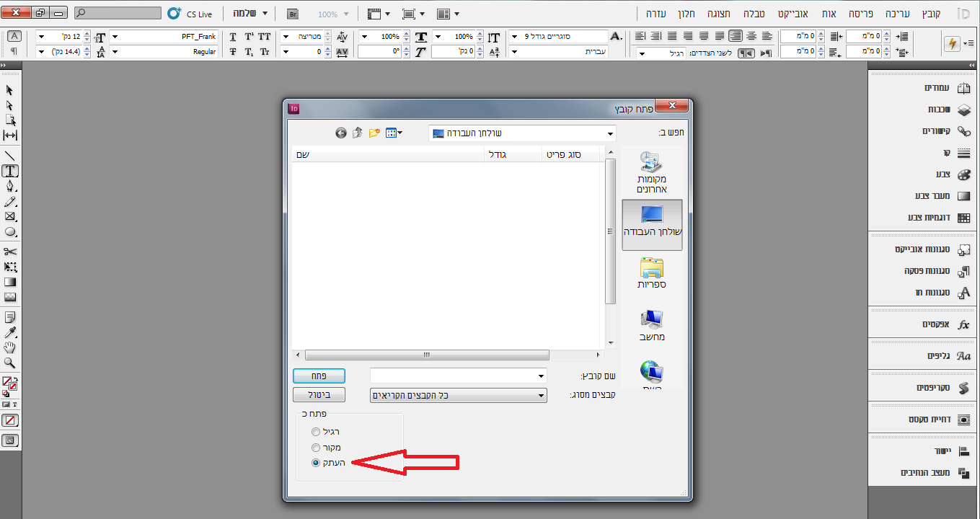Click the file list horizontal scrollbar
This screenshot has height=519, width=980.
pos(447,355)
